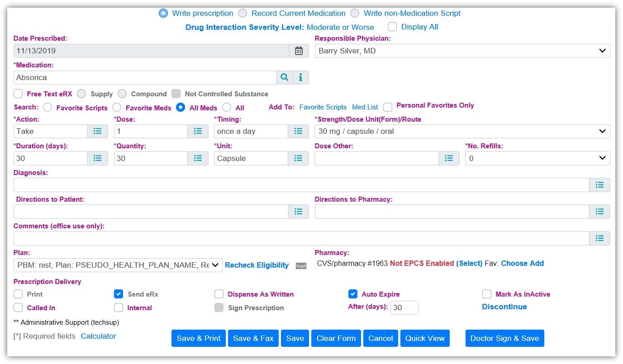Viewport: 623px width, 364px height.
Task: Open the calendar picker for Date Prescribed
Action: click(x=299, y=51)
